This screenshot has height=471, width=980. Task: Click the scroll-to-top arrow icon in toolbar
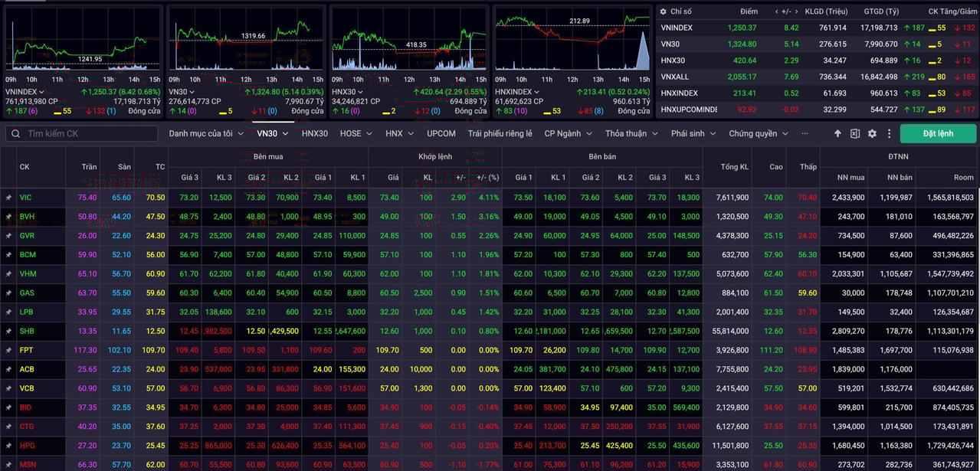[837, 134]
